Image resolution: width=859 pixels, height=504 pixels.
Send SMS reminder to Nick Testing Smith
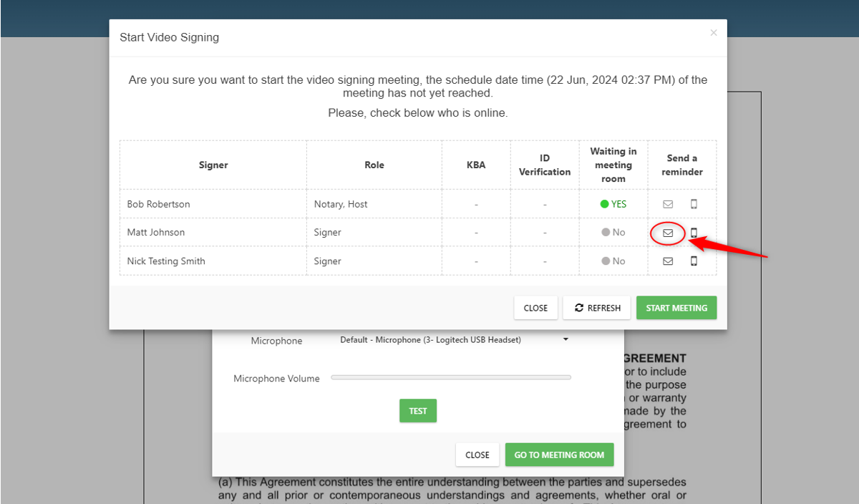click(x=694, y=261)
